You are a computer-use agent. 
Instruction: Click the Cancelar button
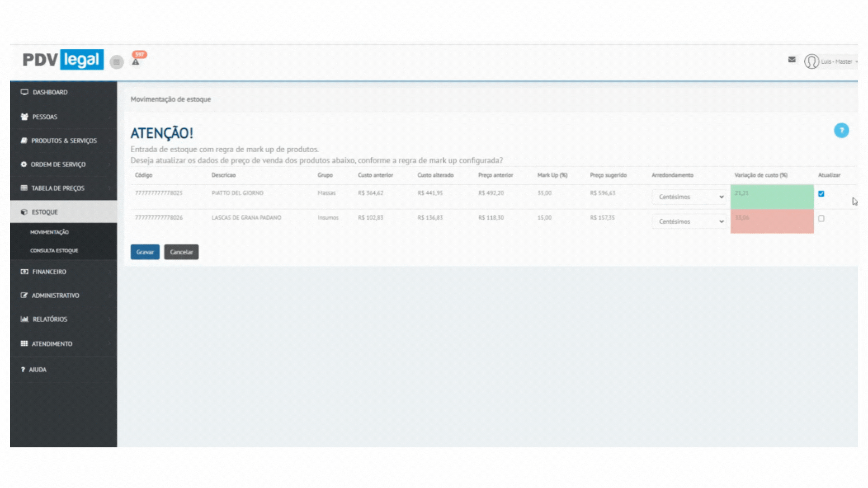181,252
